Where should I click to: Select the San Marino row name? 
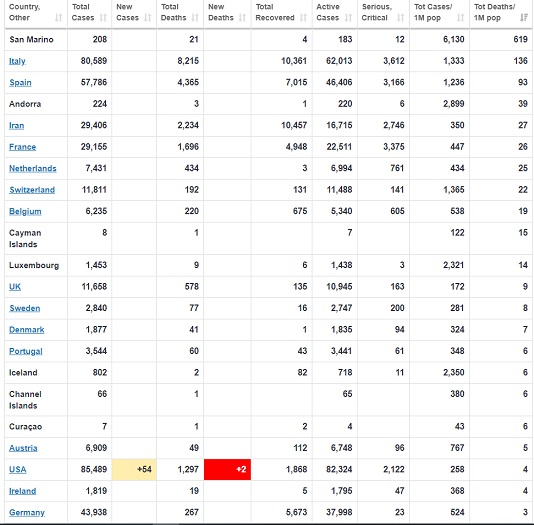click(x=31, y=39)
